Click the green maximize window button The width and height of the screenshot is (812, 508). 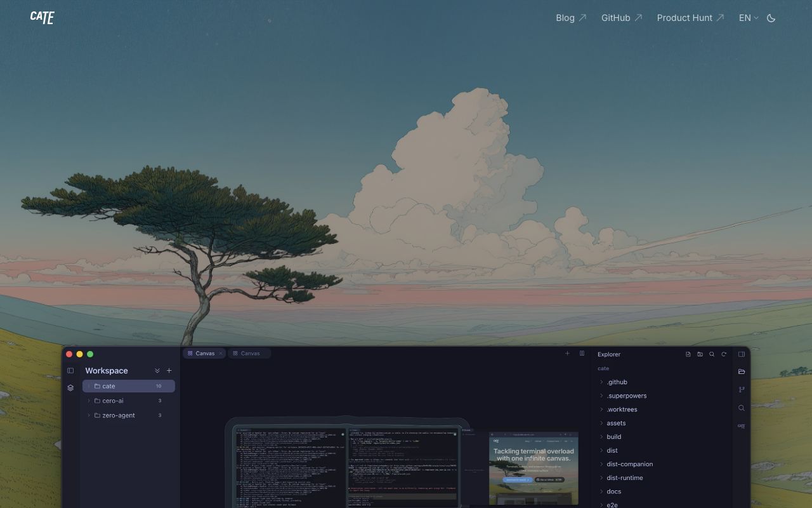(90, 354)
